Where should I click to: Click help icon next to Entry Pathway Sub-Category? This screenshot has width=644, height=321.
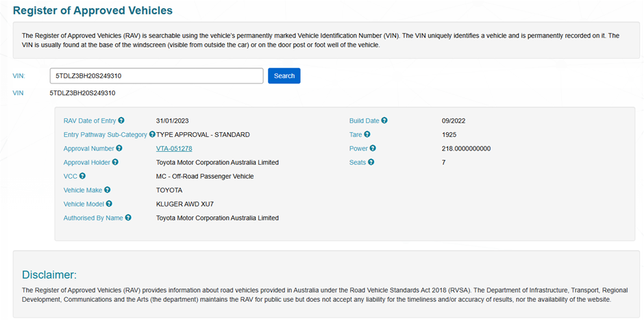point(152,134)
